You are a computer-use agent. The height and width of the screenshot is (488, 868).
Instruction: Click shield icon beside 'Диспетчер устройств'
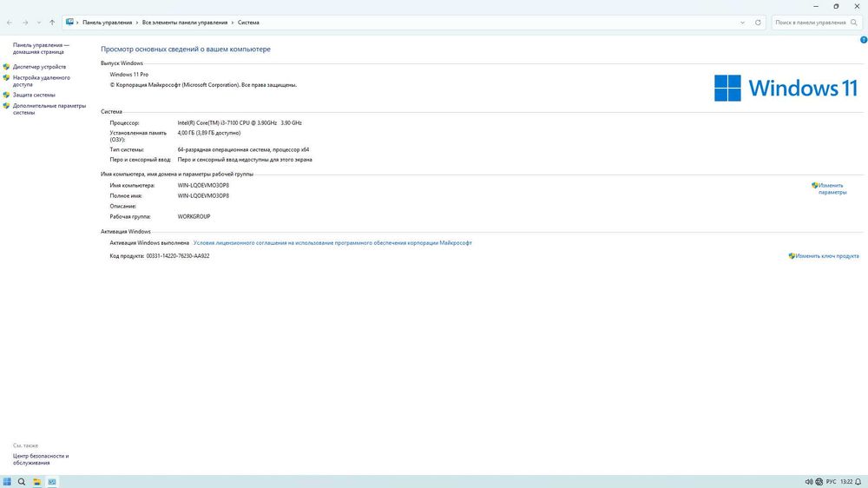click(7, 67)
